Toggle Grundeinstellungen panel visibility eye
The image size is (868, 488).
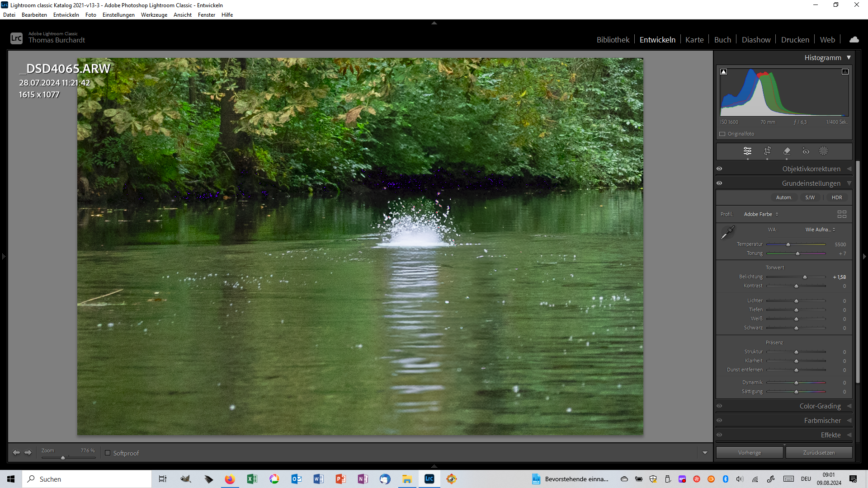click(719, 183)
